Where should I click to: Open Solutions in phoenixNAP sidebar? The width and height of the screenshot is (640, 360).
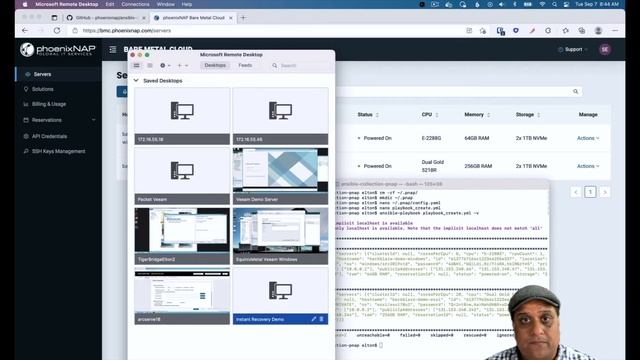point(42,89)
